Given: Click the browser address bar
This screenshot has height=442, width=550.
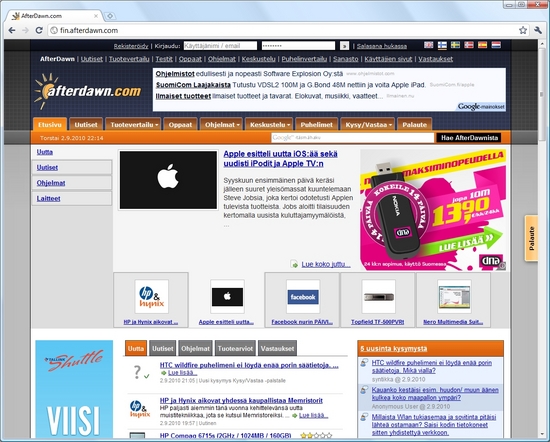Looking at the screenshot, I should coord(282,31).
